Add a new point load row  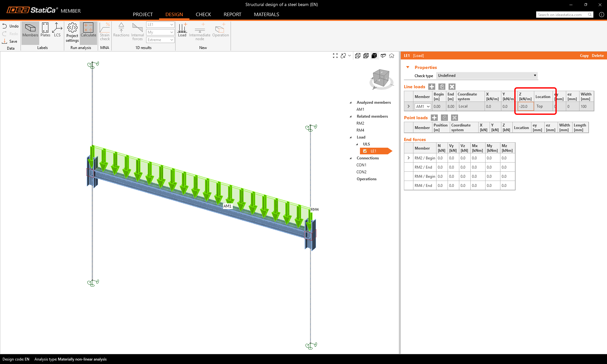[x=434, y=118]
